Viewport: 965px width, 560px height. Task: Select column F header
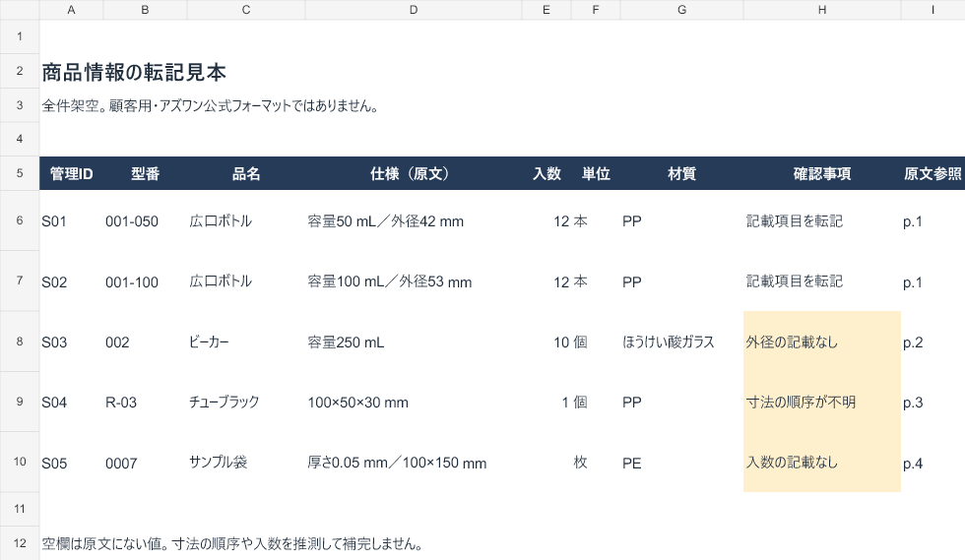596,10
